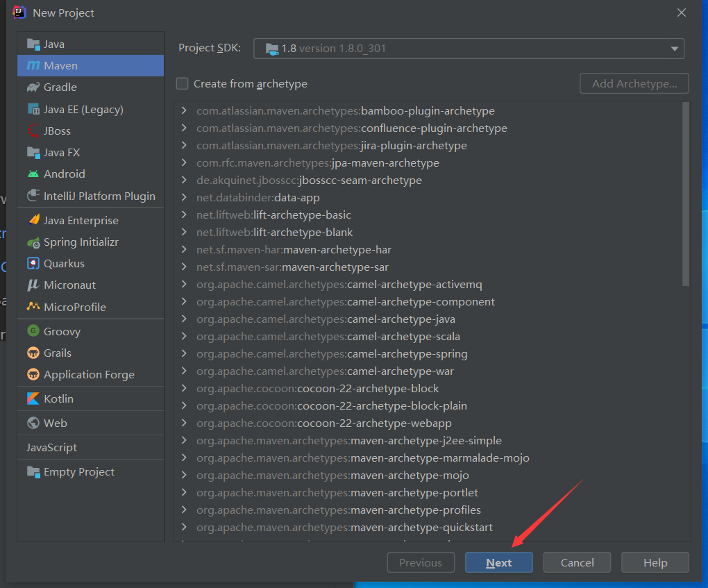Click the IntelliJ Platform Plugin icon
Screen dimensions: 708x588
point(33,196)
